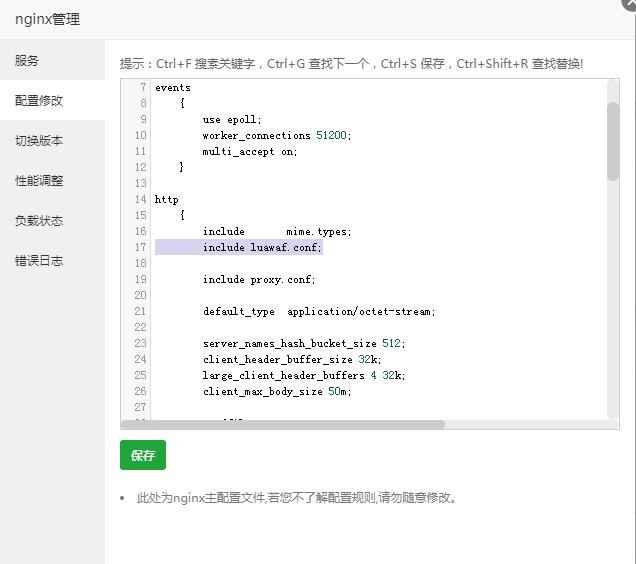636x564 pixels.
Task: Click the editor's vertical scrollbar thumb
Action: point(612,140)
